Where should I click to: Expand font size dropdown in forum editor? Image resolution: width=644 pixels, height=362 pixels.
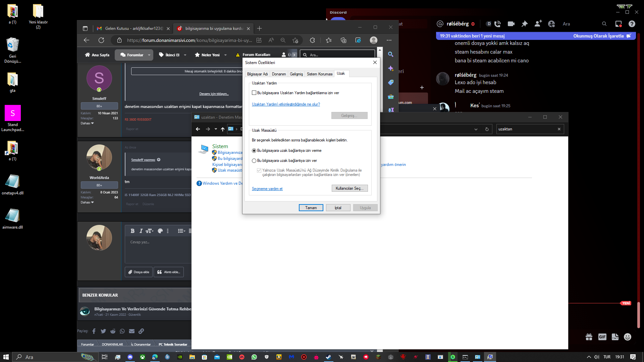(x=150, y=231)
